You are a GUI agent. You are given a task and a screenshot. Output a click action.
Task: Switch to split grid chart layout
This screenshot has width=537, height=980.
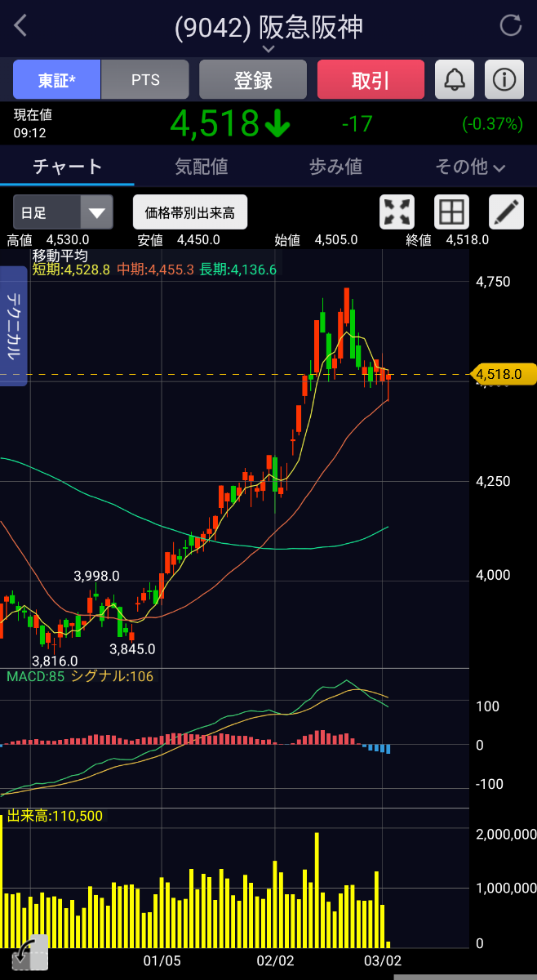click(451, 212)
